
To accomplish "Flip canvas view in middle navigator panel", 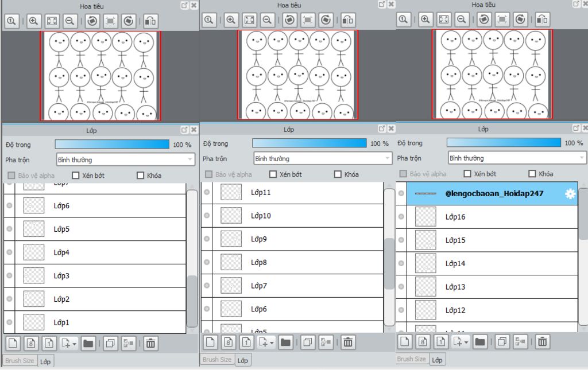I will pyautogui.click(x=348, y=20).
